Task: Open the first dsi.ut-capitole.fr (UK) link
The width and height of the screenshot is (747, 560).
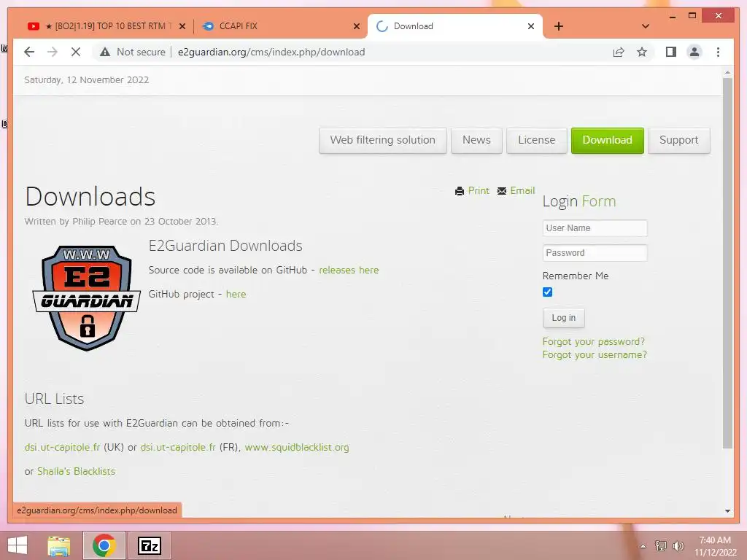Action: click(63, 447)
